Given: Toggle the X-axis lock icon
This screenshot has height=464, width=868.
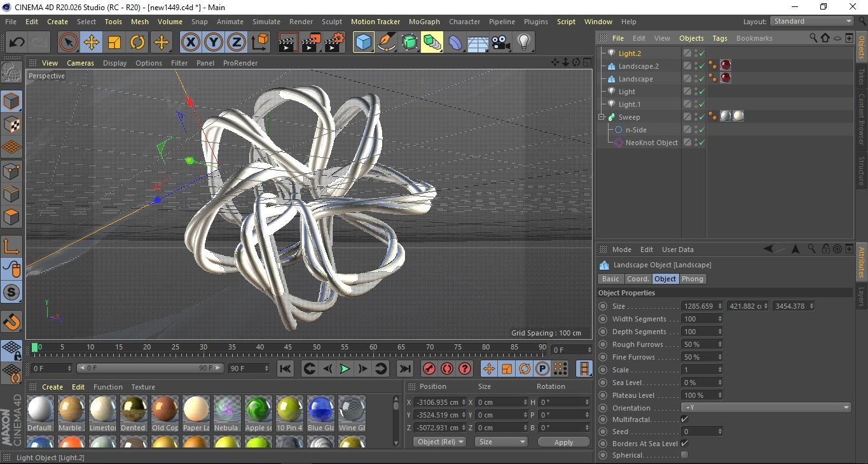Looking at the screenshot, I should [190, 43].
